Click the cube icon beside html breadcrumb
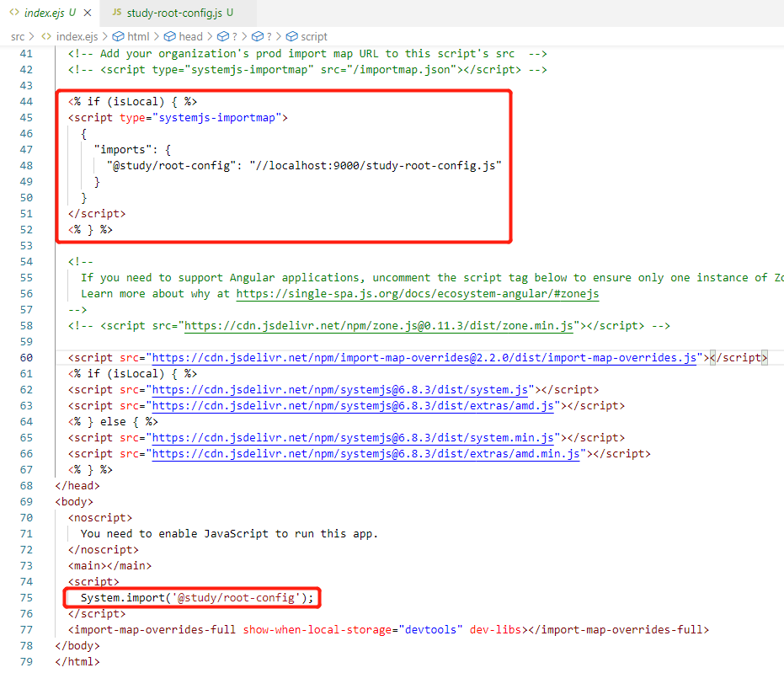 (118, 36)
